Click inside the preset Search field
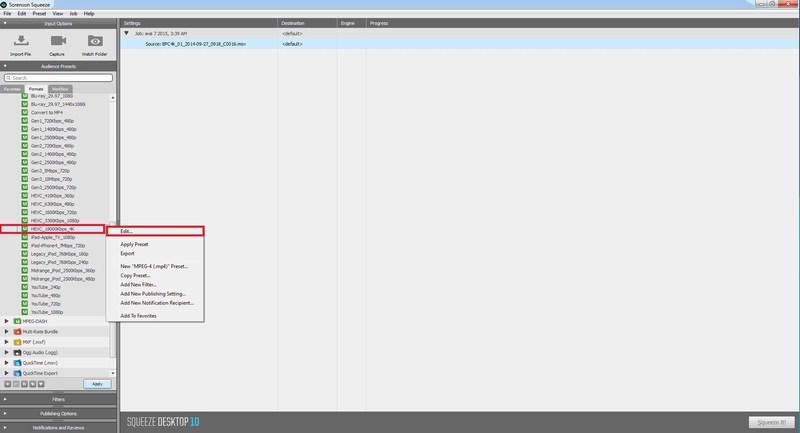The height and width of the screenshot is (433, 800). coord(58,78)
